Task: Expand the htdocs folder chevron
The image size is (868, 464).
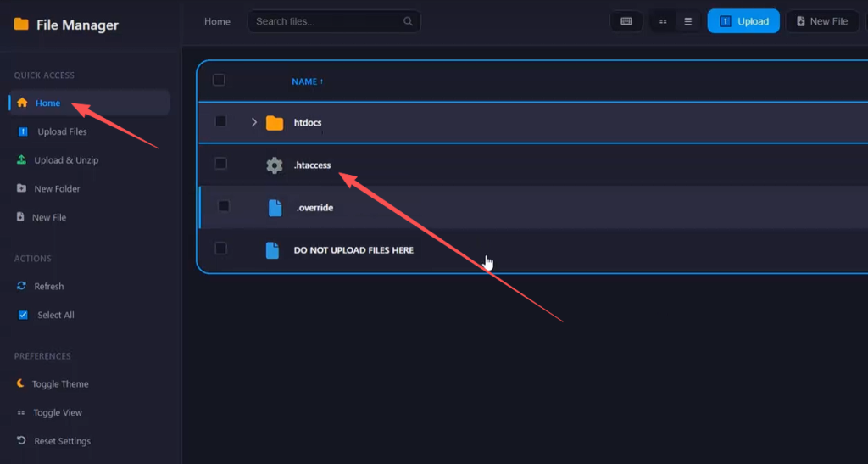Action: click(253, 122)
